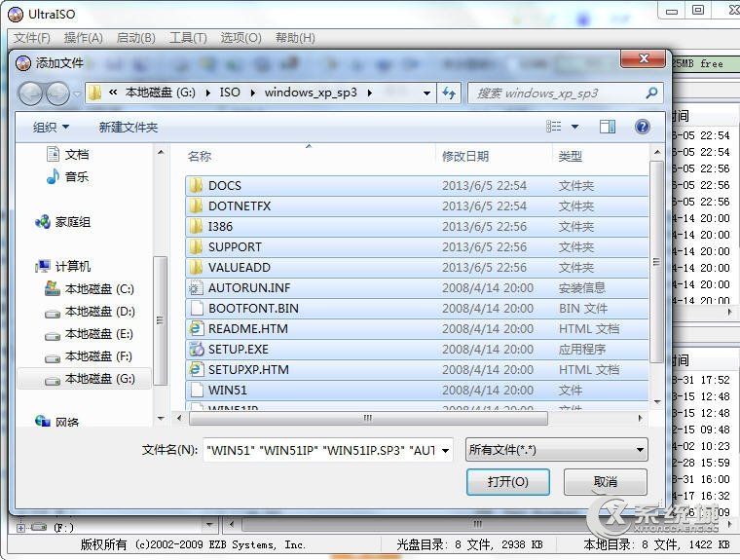Click 本地磁盘 (G:) in the address path

click(160, 93)
